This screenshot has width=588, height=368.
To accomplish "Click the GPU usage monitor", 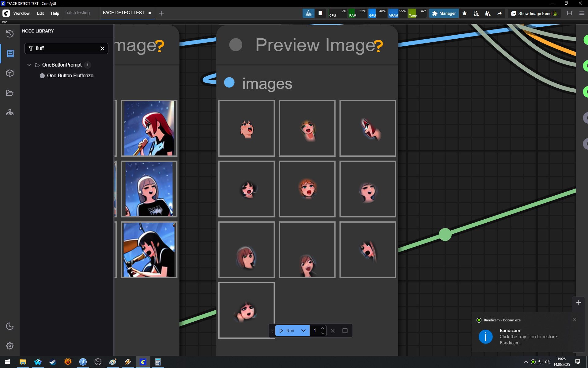I will (x=378, y=13).
